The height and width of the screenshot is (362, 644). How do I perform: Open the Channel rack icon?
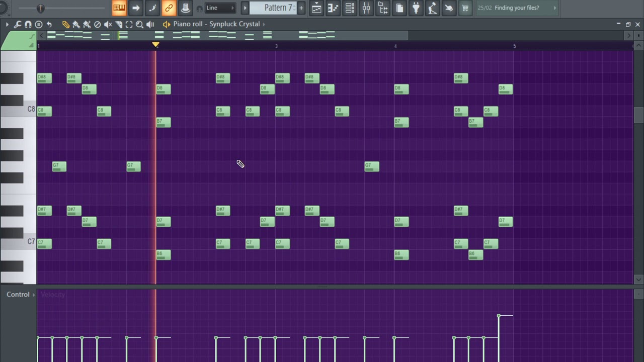pyautogui.click(x=350, y=8)
